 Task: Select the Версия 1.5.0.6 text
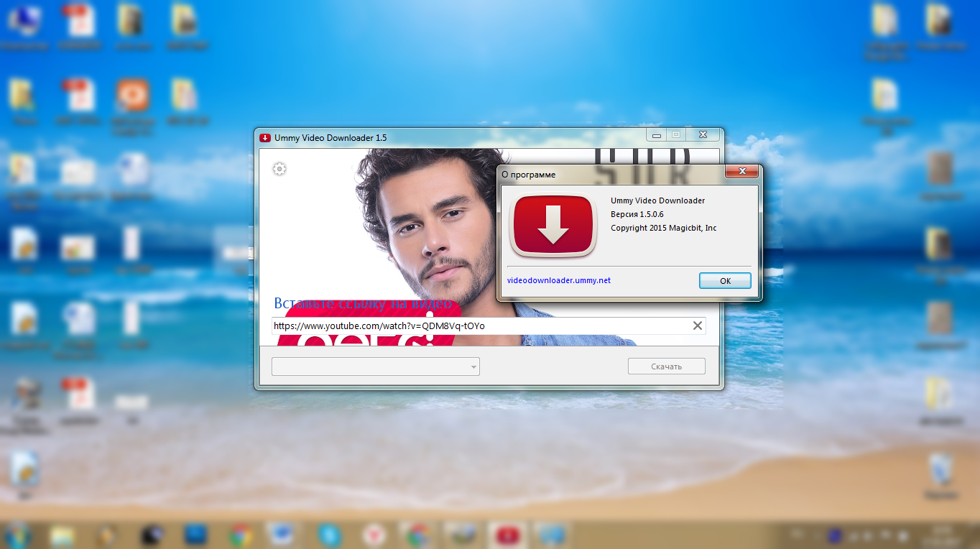[x=637, y=214]
